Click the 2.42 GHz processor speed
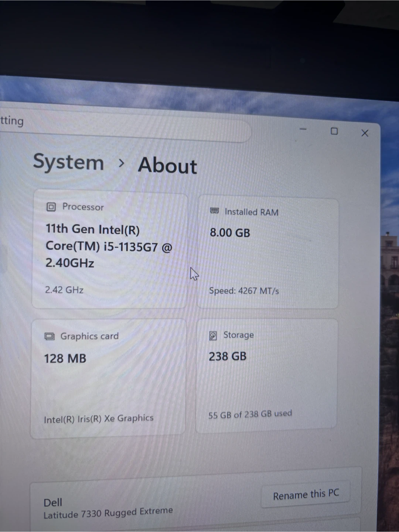Viewport: 399px width, 532px height. pos(64,290)
